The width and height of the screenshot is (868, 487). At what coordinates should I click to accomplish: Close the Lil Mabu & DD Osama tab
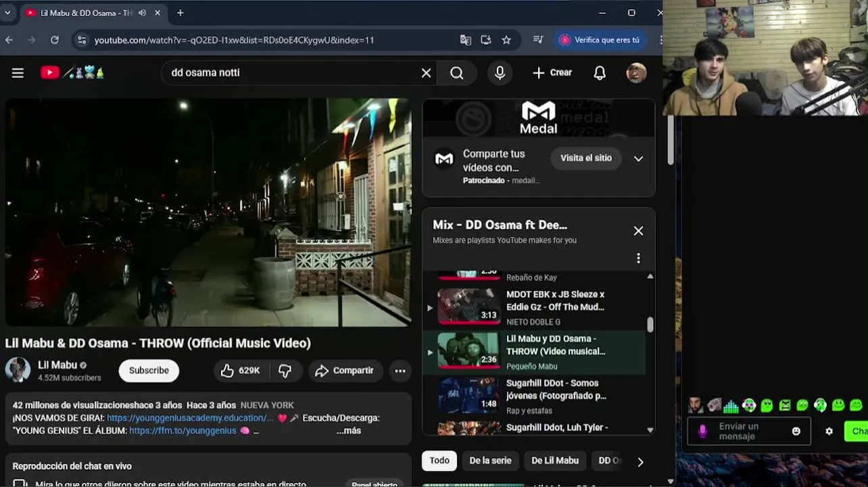[x=158, y=13]
